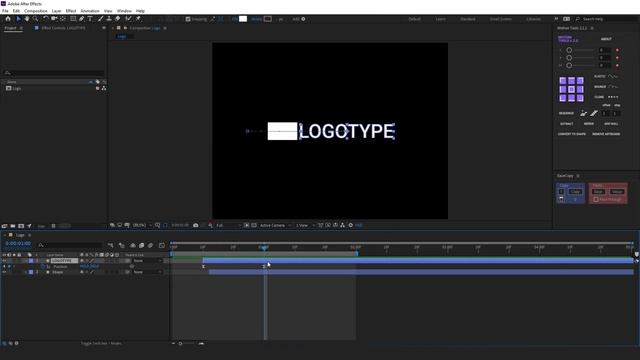Select the Clone Stamp tool
The image size is (640, 360).
pos(109,19)
